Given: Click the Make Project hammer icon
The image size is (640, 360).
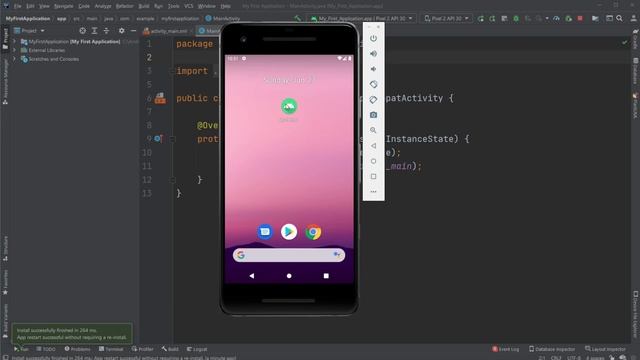Looking at the screenshot, I should (x=298, y=18).
